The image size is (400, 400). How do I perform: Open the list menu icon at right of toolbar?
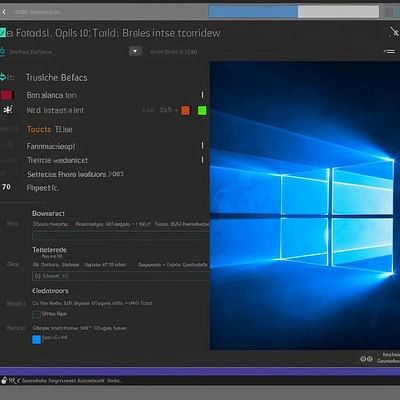click(x=389, y=51)
